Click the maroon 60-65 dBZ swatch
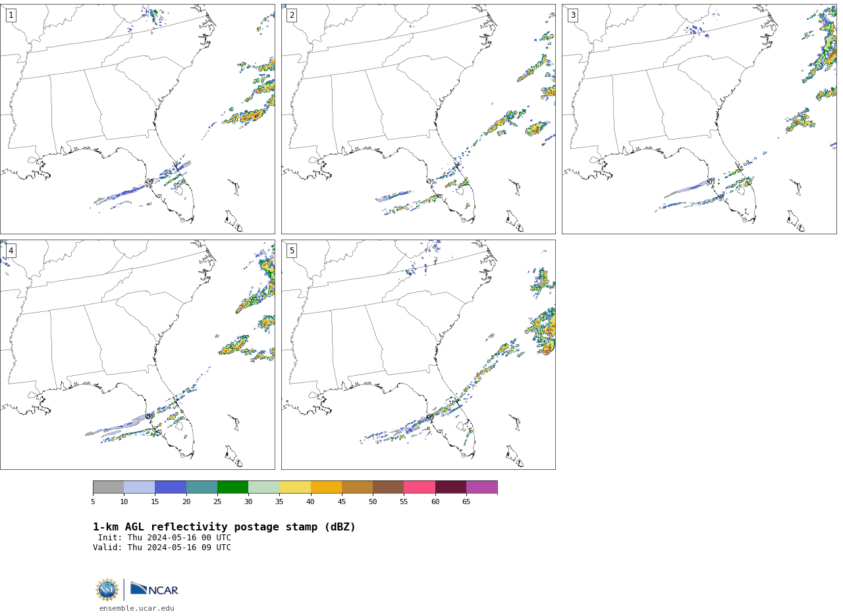This screenshot has width=843, height=616. pyautogui.click(x=450, y=487)
